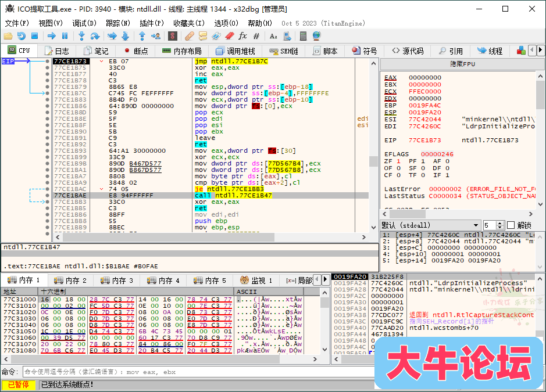Open the 调试(D) menu
The height and width of the screenshot is (392, 546).
(x=84, y=23)
